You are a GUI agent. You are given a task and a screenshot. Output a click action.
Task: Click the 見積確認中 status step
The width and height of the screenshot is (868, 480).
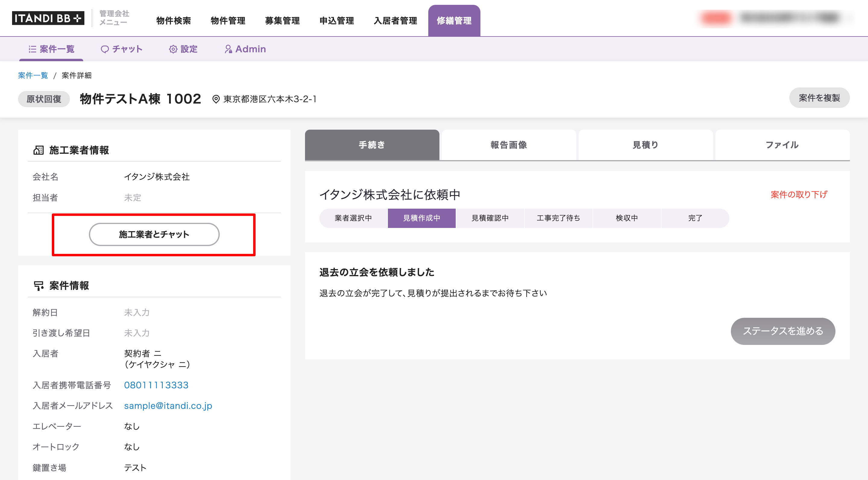(x=490, y=218)
